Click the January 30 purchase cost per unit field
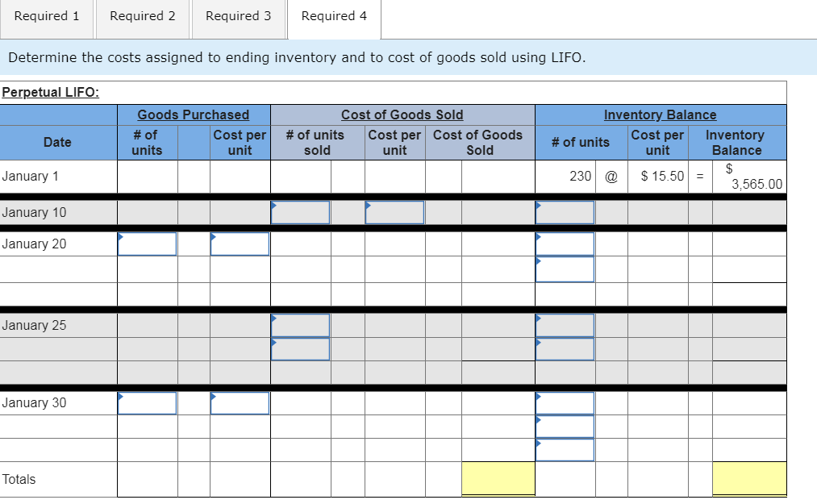 (x=239, y=402)
